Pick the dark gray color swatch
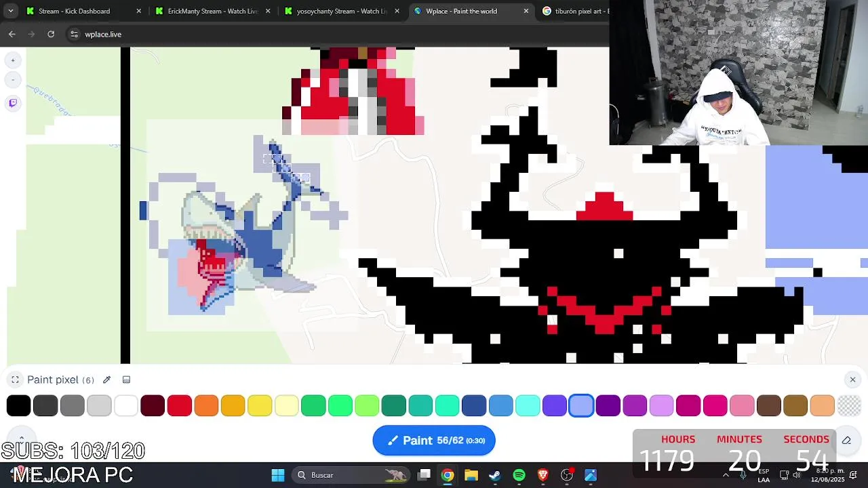 tap(45, 405)
